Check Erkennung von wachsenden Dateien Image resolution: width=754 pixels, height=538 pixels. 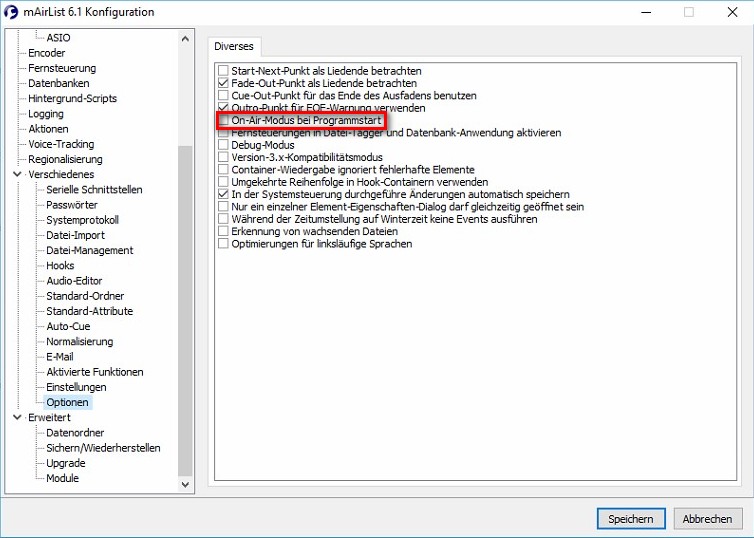(224, 231)
